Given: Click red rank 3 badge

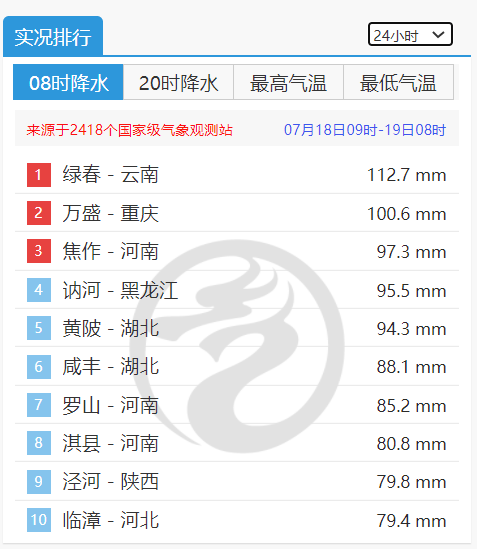Looking at the screenshot, I should [x=39, y=251].
